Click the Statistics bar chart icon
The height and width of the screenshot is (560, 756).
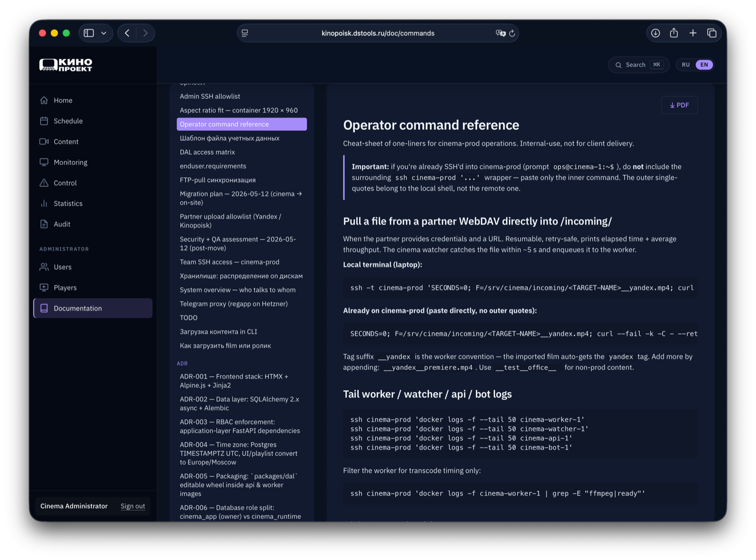44,204
